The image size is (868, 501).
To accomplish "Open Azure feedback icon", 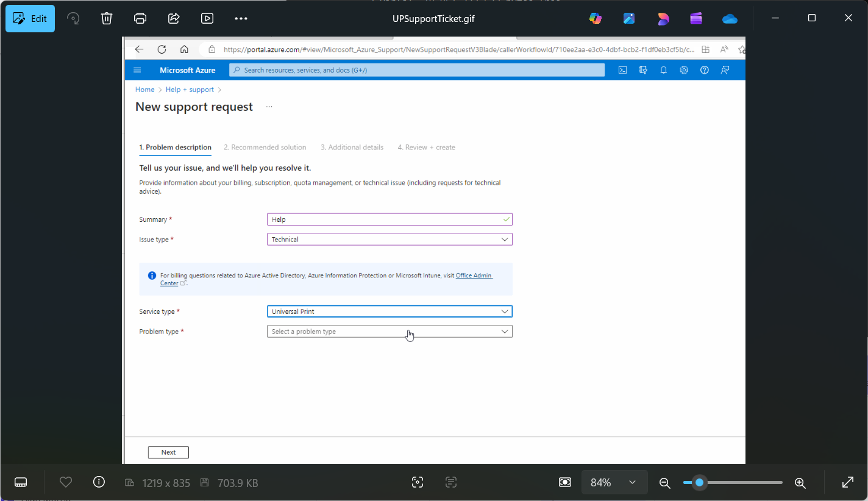I will [x=725, y=70].
